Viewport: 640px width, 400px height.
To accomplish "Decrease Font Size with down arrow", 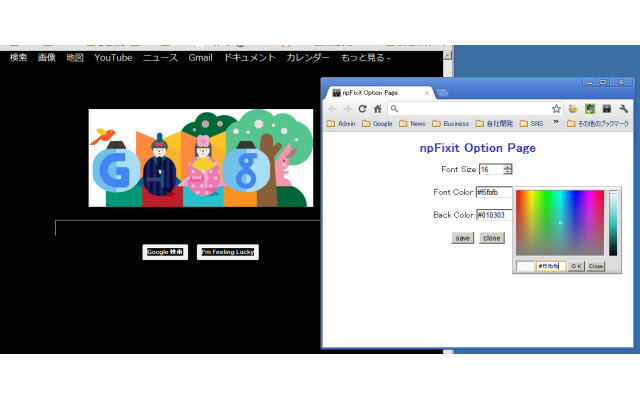I will (x=507, y=171).
